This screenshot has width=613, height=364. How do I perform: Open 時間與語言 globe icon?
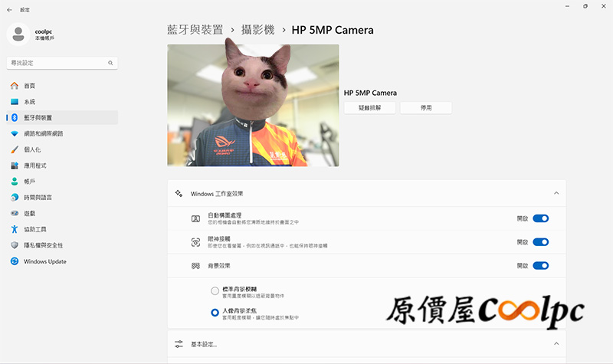click(15, 198)
